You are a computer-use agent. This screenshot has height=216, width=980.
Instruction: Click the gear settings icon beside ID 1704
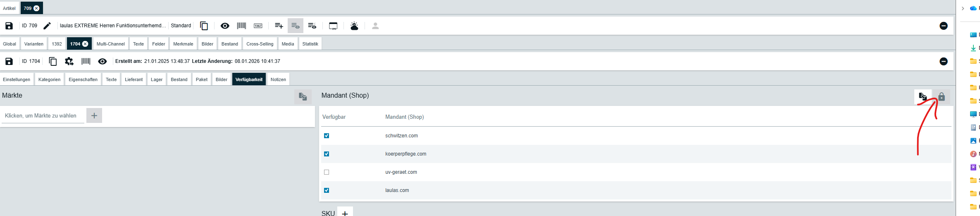tap(69, 61)
